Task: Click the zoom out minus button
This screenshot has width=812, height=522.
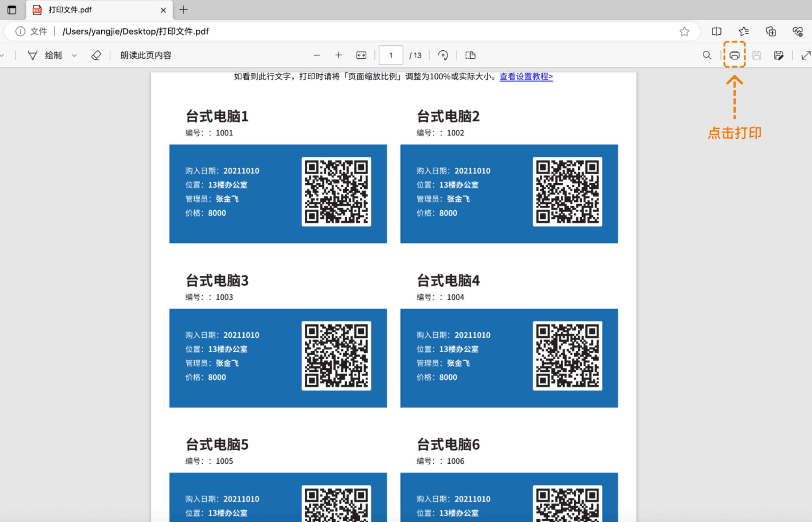Action: click(x=317, y=55)
